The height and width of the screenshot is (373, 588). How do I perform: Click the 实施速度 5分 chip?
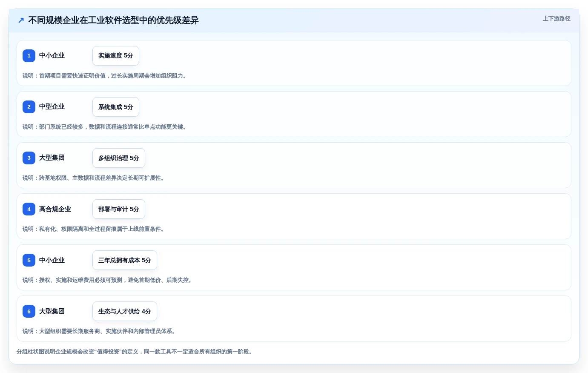(116, 56)
